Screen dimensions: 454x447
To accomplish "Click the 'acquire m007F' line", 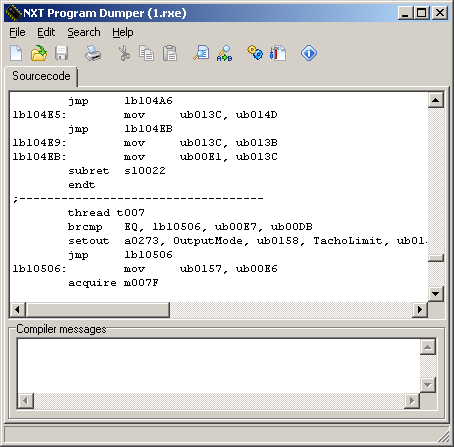I will 113,283.
